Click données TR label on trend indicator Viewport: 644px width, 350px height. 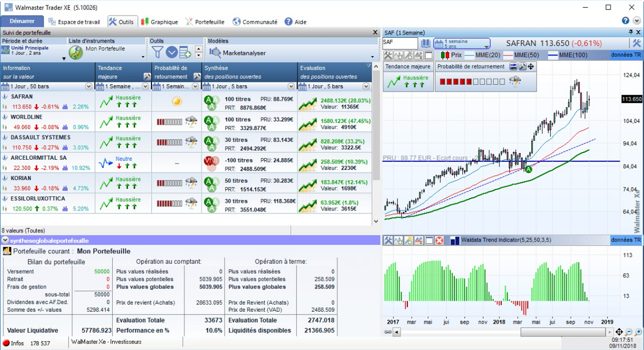[x=626, y=240]
